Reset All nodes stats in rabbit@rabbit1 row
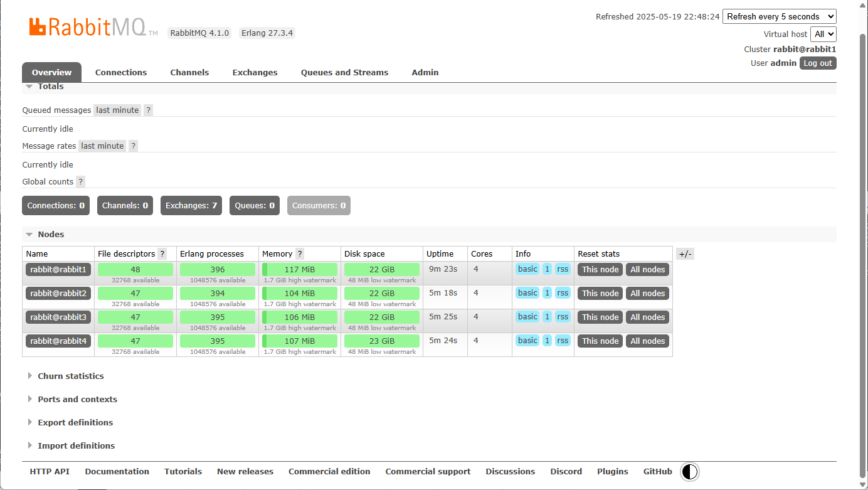Viewport: 868px width, 490px height. pos(647,269)
